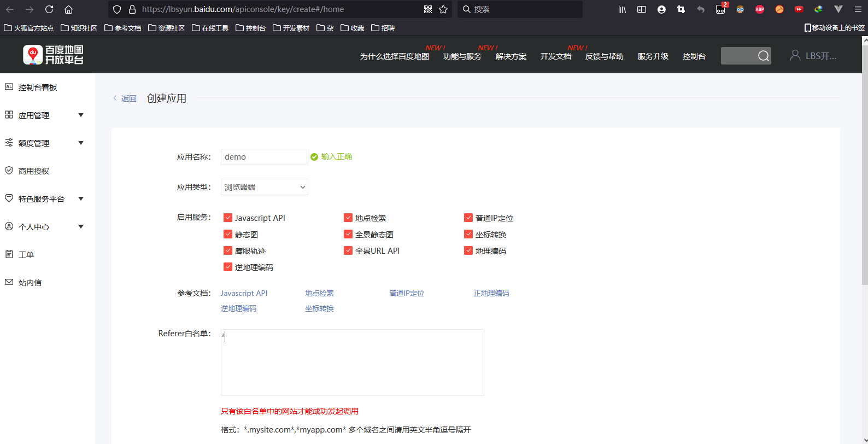868x444 pixels.
Task: Open 控制台 in the top navigation
Action: (x=694, y=56)
